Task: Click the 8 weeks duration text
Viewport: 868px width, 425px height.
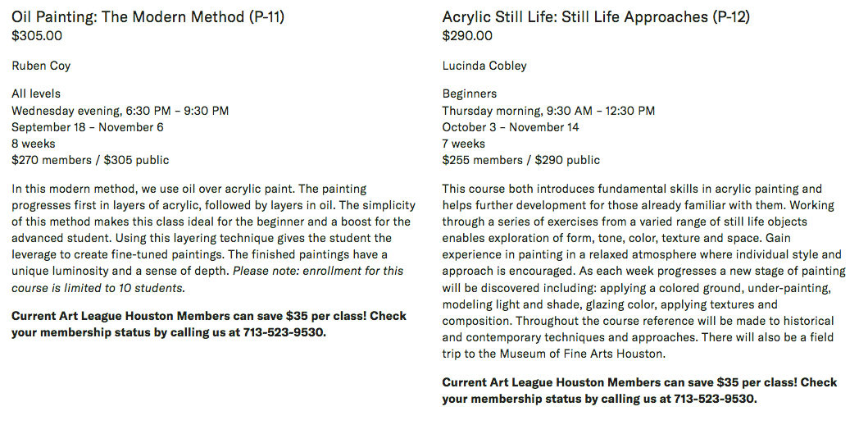Action: click(34, 144)
